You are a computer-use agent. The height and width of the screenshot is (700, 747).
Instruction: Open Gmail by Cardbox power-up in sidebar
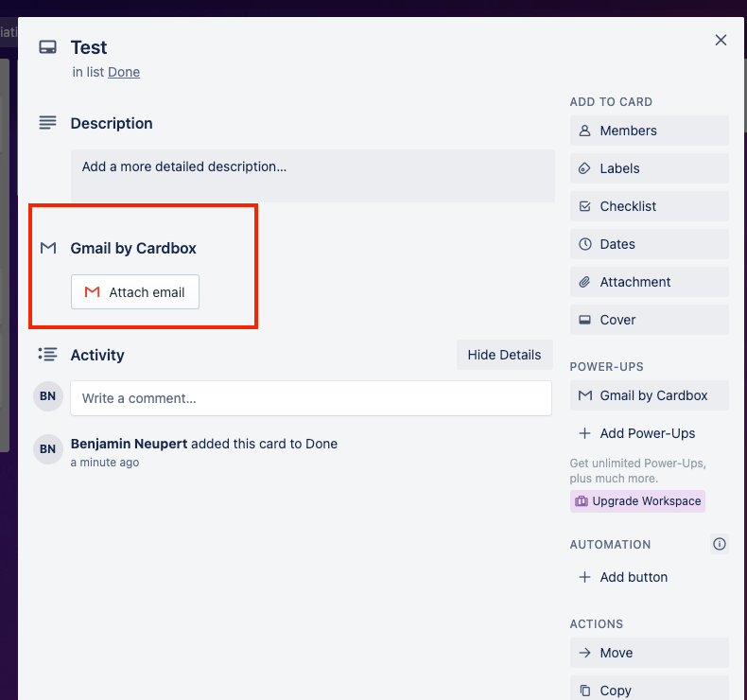tap(649, 395)
